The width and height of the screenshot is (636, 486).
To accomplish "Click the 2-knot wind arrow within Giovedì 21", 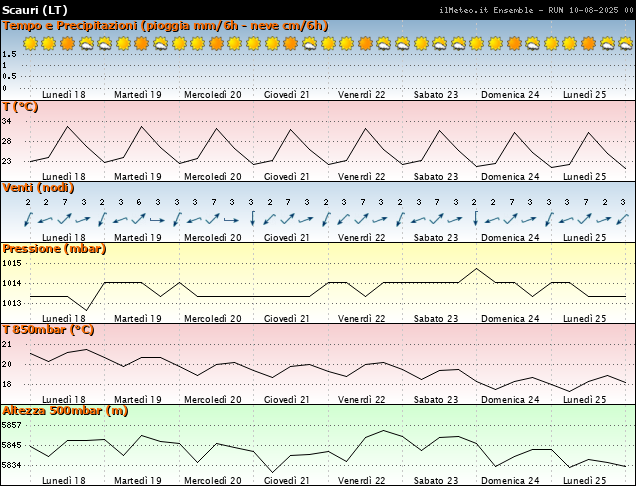I will 269,219.
